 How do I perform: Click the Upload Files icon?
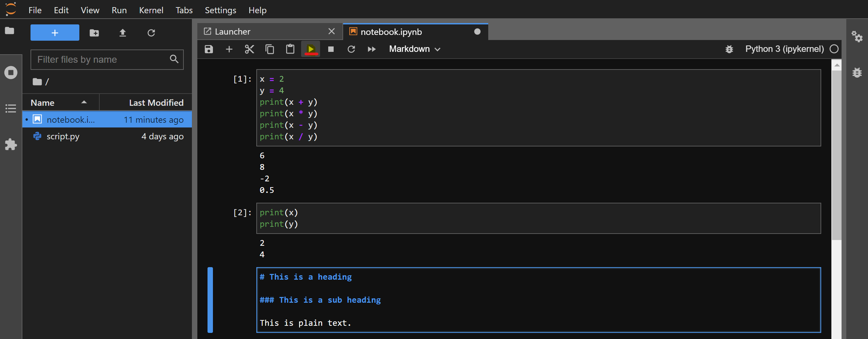point(123,33)
